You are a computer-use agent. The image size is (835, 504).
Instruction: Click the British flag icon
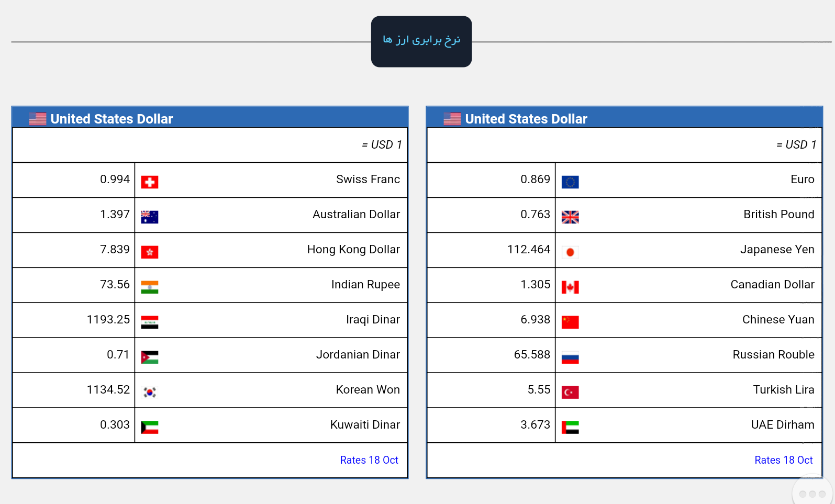click(570, 217)
